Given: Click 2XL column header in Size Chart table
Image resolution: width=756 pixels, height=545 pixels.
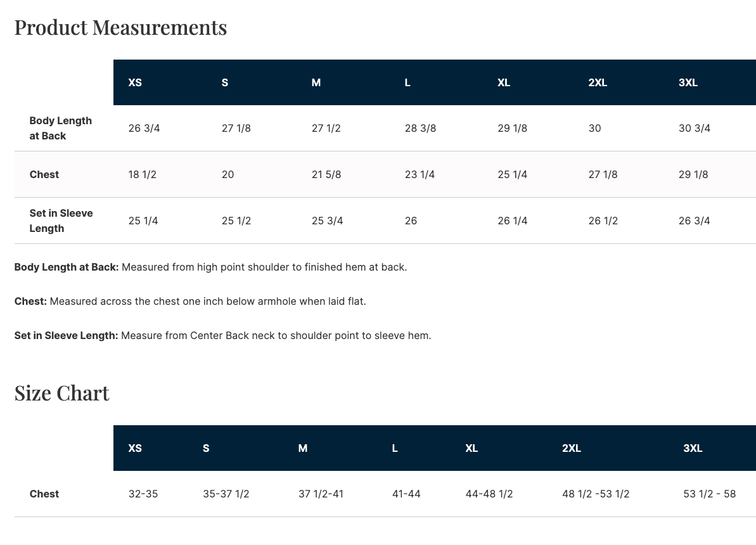Looking at the screenshot, I should (571, 449).
